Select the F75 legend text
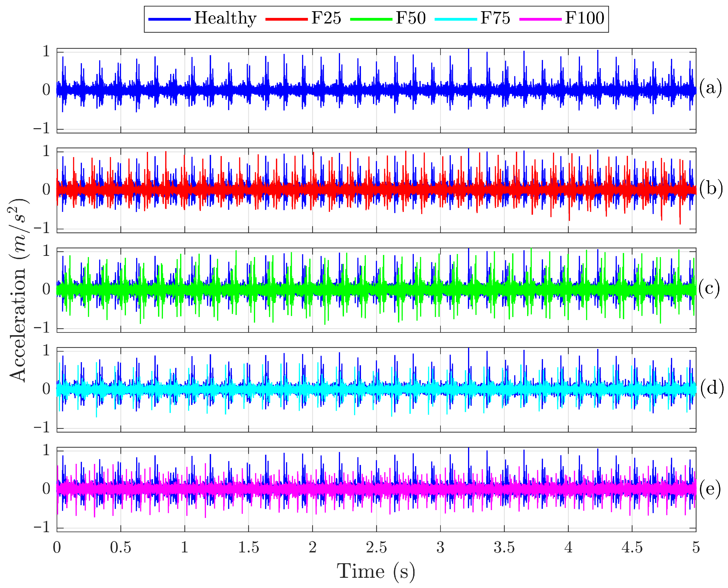728x588 pixels. click(495, 18)
